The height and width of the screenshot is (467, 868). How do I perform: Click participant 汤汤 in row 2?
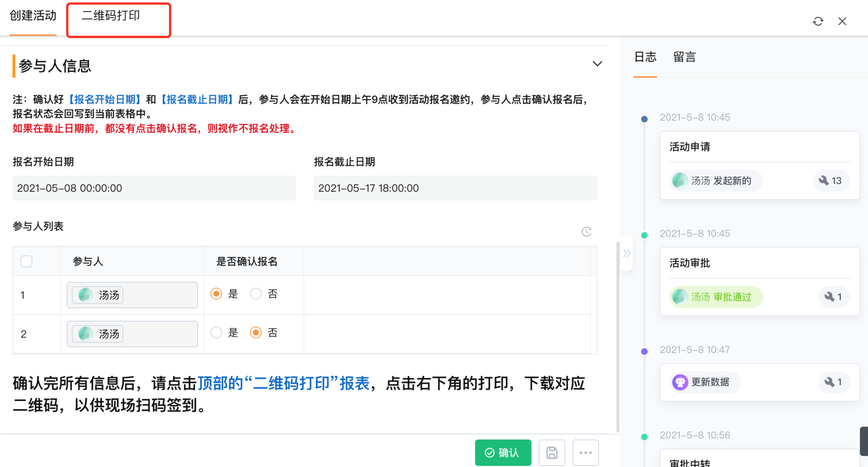pos(98,334)
